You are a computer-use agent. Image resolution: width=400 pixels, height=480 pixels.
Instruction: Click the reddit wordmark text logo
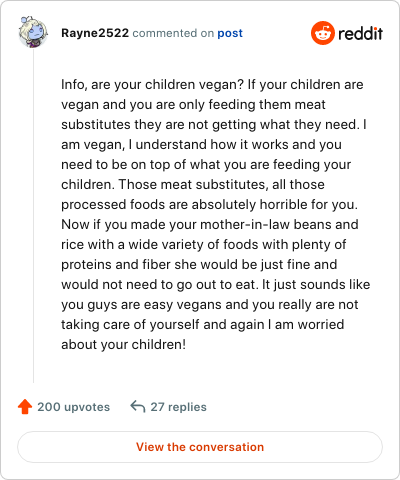click(x=360, y=33)
